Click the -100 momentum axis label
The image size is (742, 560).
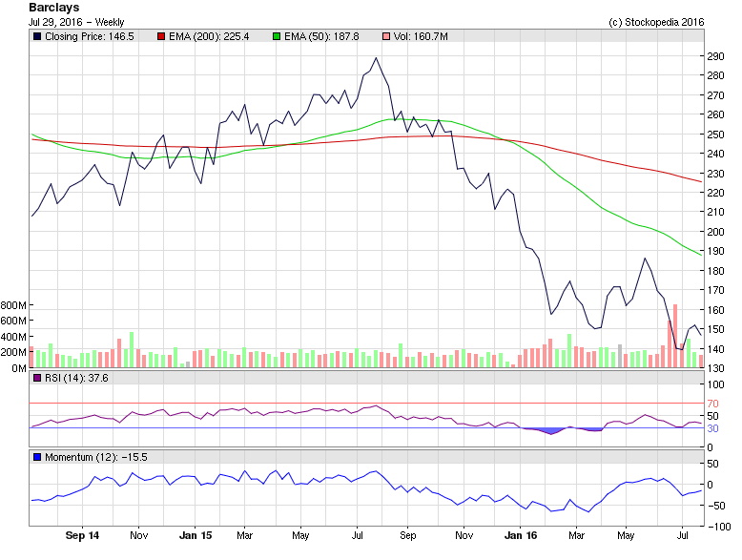click(x=719, y=527)
